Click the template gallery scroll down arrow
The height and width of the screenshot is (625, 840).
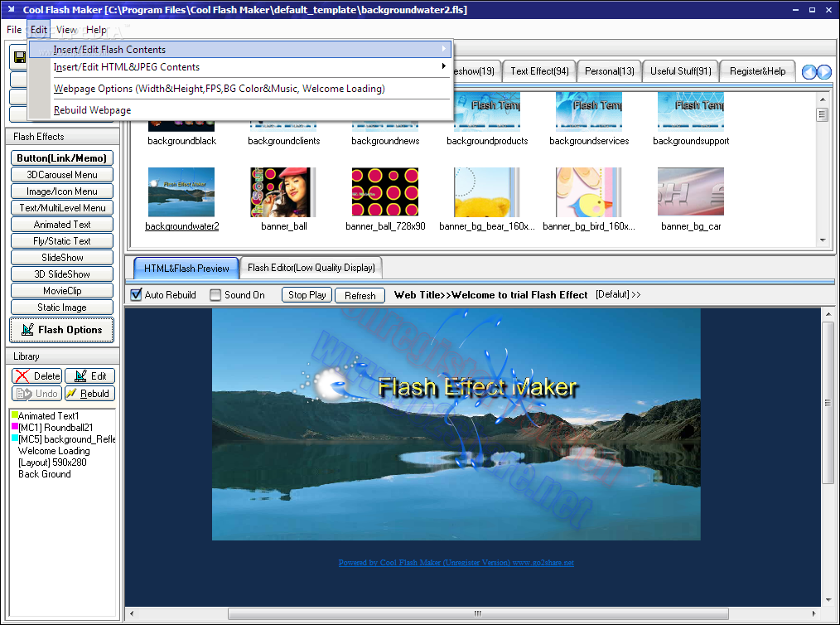(823, 240)
